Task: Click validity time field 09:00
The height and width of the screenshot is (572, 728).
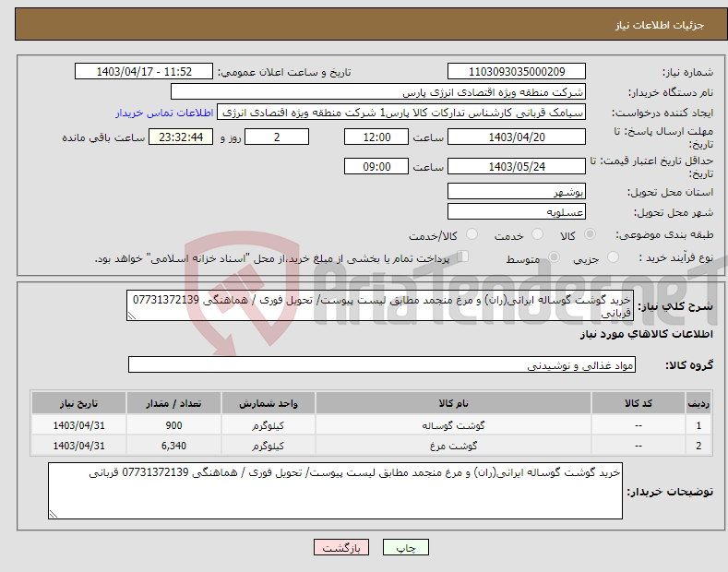Action: (x=376, y=166)
